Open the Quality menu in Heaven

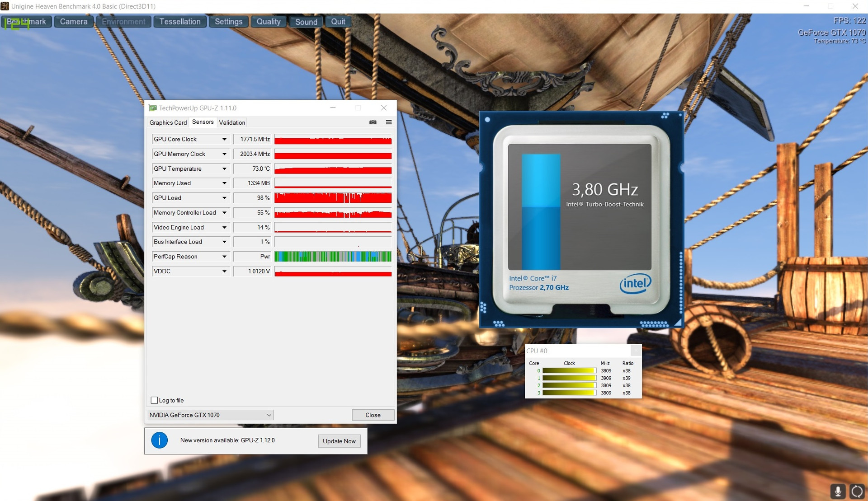[x=269, y=22]
